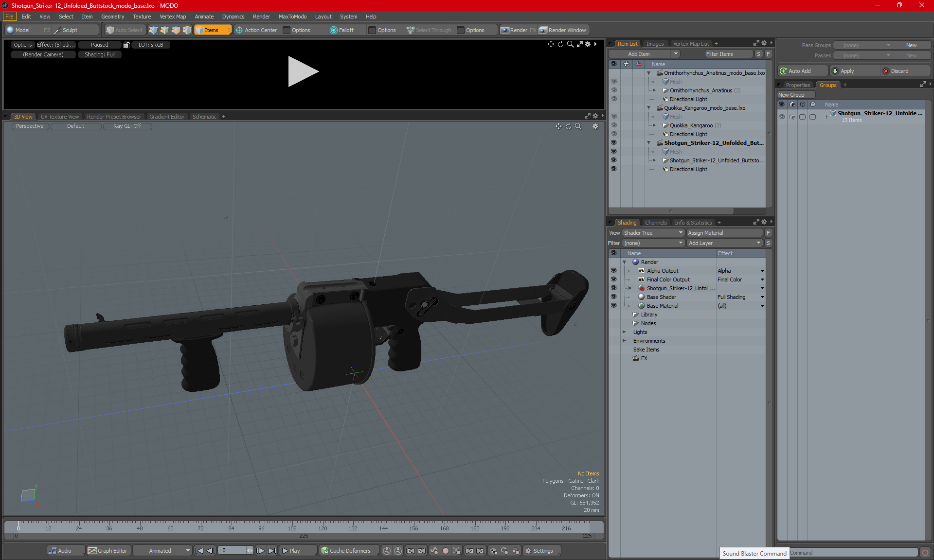
Task: Collapse the Render tree item
Action: 624,262
